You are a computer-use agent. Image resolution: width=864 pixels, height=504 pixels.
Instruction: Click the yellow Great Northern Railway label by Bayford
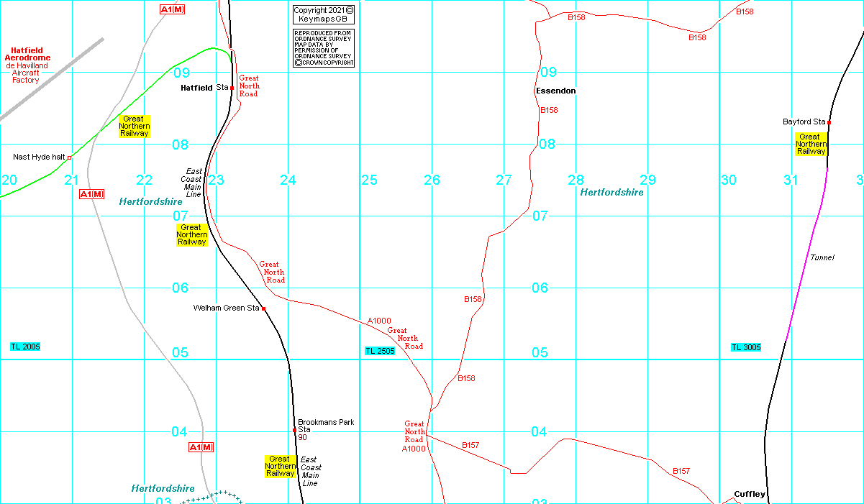click(811, 144)
